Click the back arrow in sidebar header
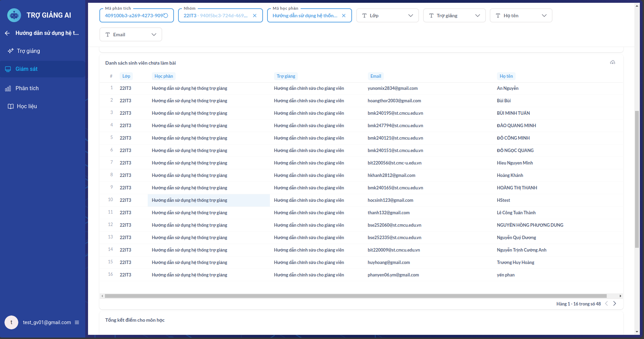The height and width of the screenshot is (339, 644). [x=7, y=33]
